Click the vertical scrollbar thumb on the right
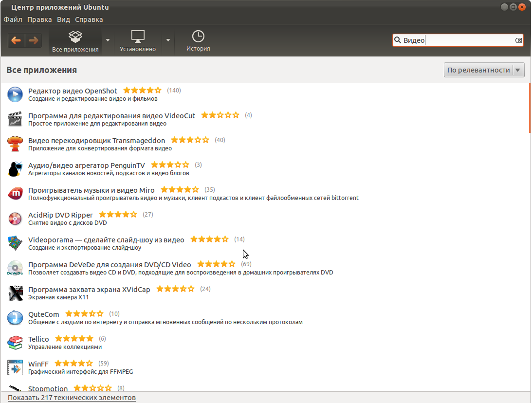 click(x=530, y=108)
